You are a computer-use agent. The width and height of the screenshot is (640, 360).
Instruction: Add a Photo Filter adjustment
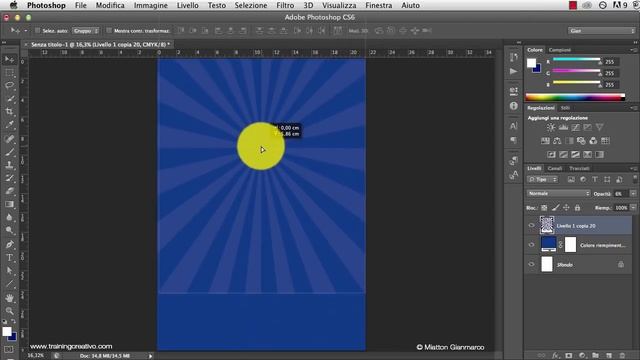[x=581, y=141]
